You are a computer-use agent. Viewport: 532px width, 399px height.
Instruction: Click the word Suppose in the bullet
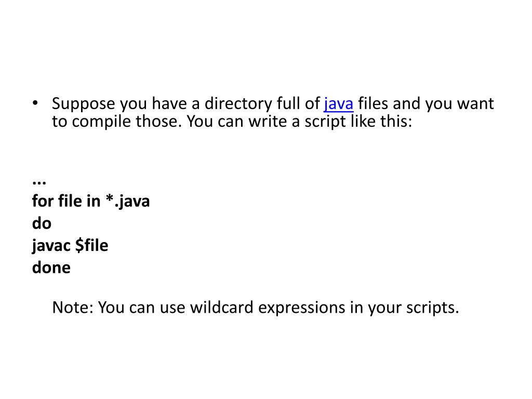[x=84, y=104]
